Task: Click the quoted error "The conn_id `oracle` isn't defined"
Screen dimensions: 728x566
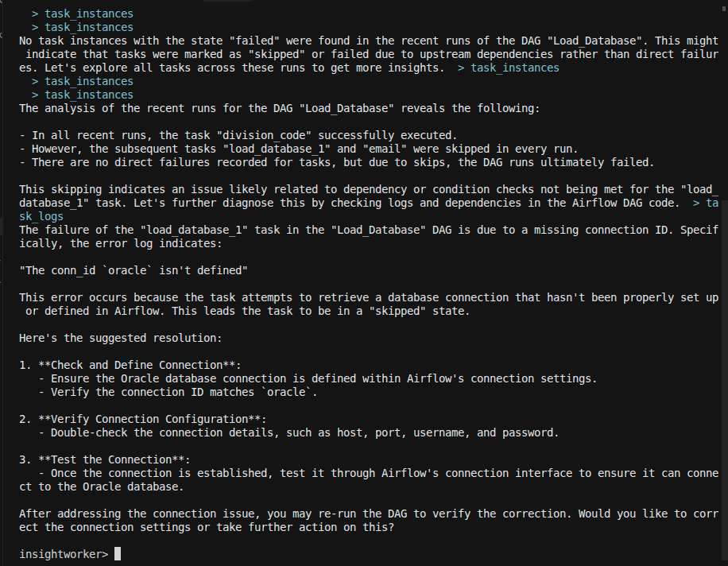Action: click(134, 270)
